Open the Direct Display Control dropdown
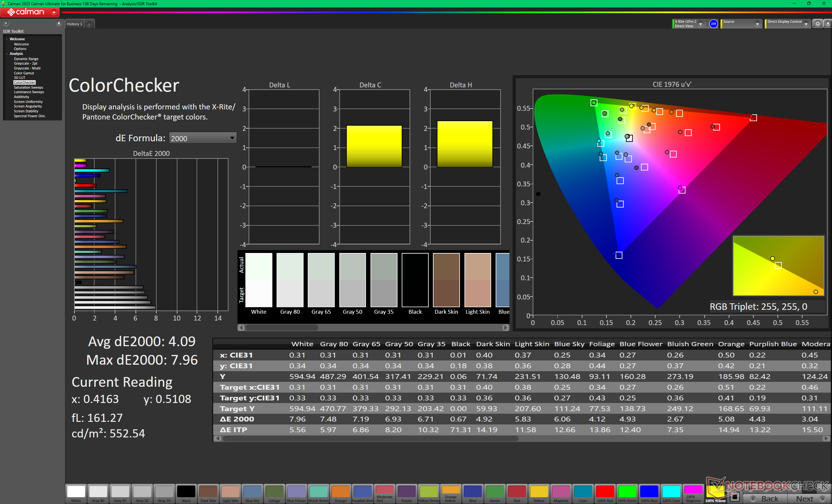Viewport: 832px width, 504px height. 787,24
